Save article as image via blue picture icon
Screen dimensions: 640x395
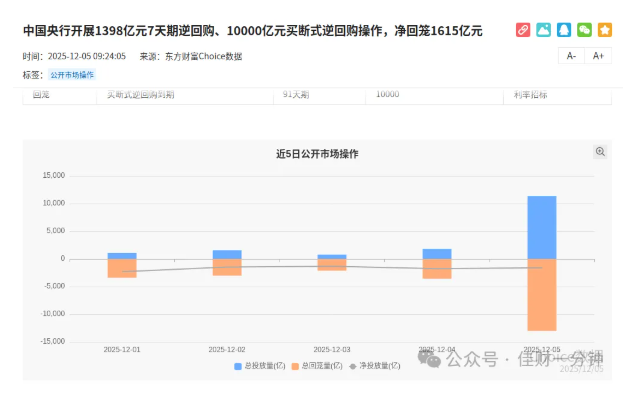pos(543,30)
